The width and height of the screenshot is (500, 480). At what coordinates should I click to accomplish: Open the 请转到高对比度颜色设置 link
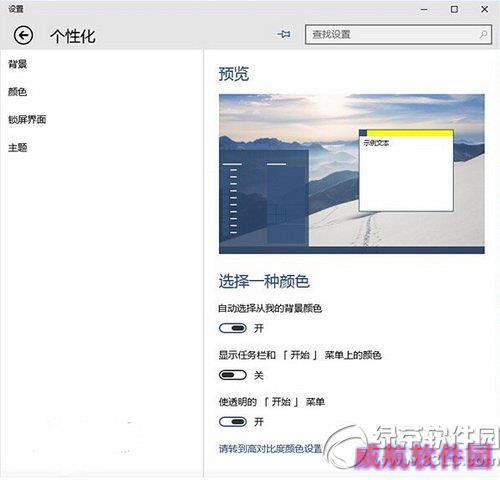pyautogui.click(x=270, y=449)
